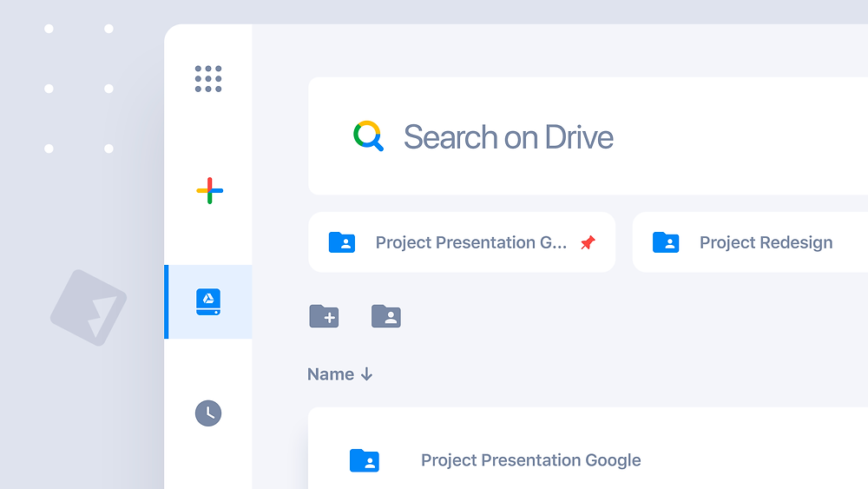
Task: Focus the Search on Drive field
Action: (588, 136)
